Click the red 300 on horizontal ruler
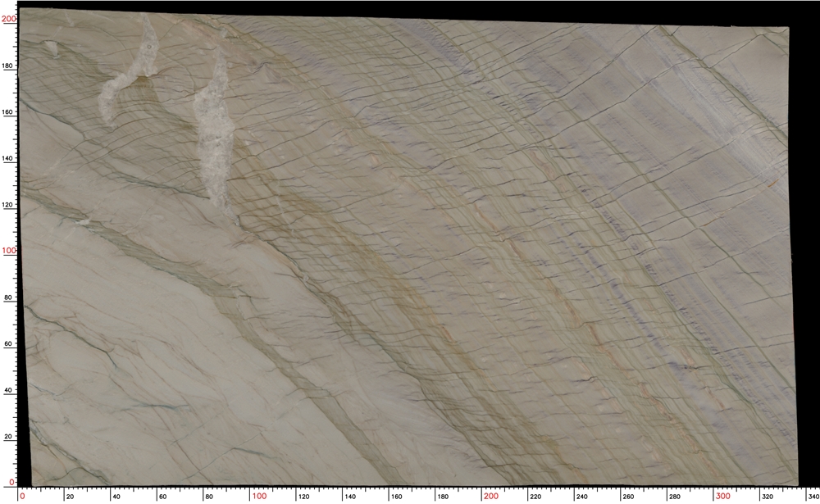 (722, 496)
